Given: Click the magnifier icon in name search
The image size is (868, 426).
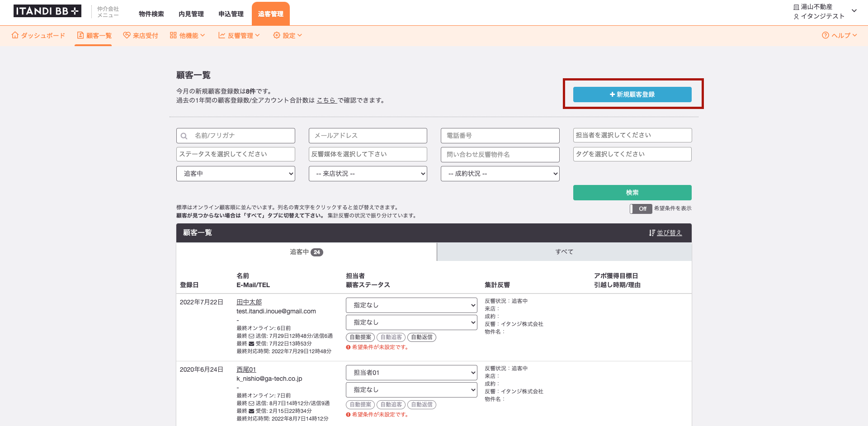Looking at the screenshot, I should pos(184,136).
